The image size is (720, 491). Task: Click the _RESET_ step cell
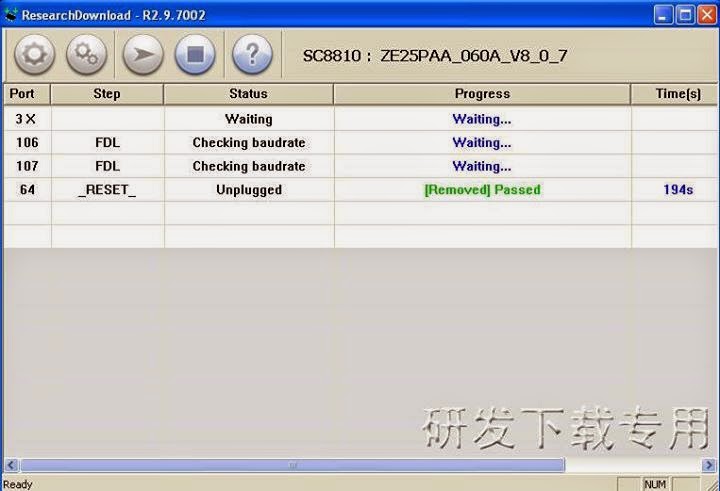pos(107,189)
